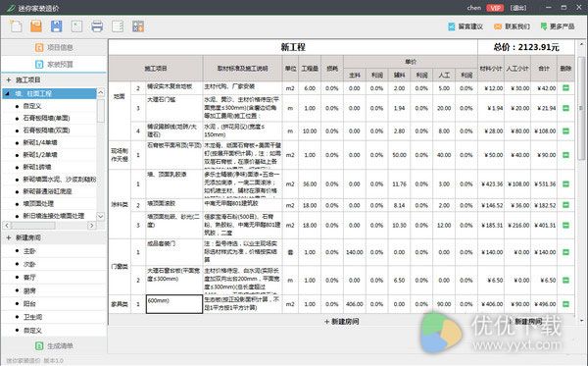Delete the row totaling ¥182.52
The image size is (588, 366).
click(565, 205)
